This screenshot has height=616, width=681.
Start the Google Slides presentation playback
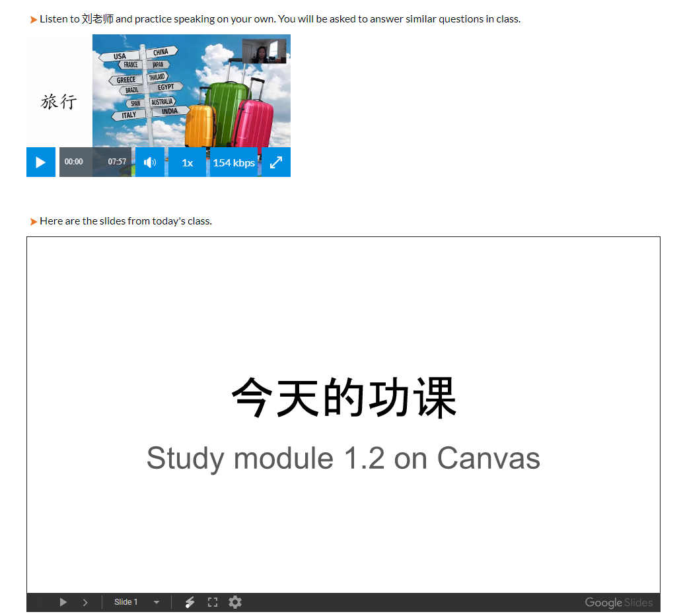tap(63, 602)
